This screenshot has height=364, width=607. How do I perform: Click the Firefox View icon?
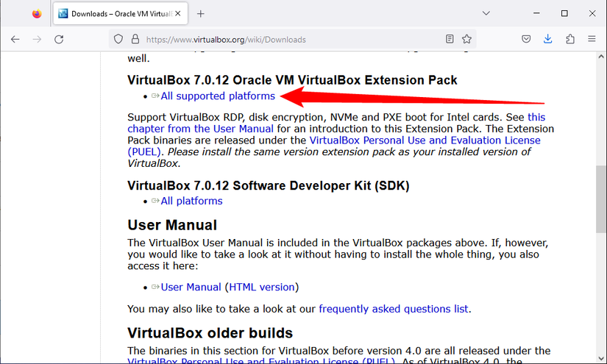37,13
